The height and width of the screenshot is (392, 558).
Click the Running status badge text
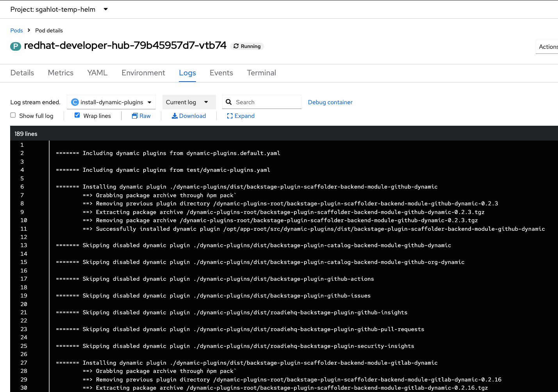tap(251, 46)
